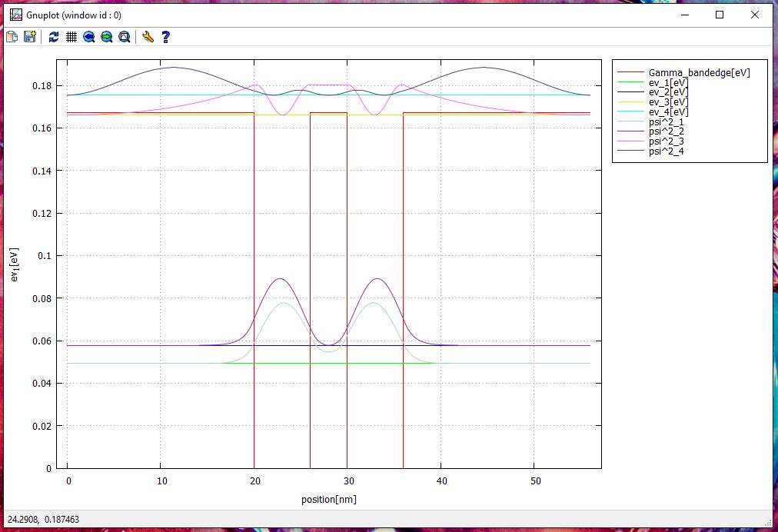Apply the previous zoom settings
778x532 pixels.
tap(89, 37)
